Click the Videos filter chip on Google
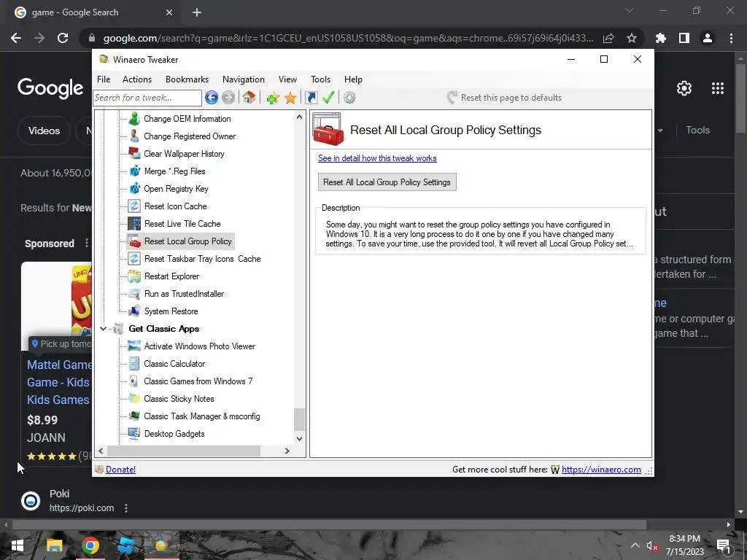 pyautogui.click(x=44, y=131)
